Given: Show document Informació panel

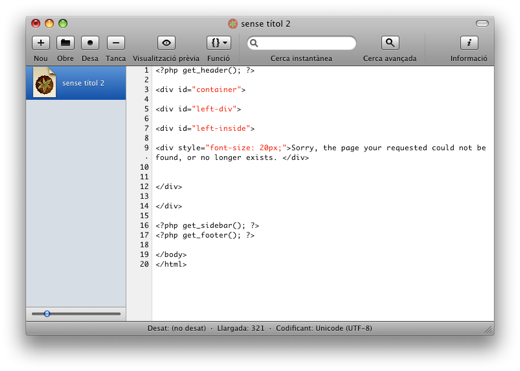Looking at the screenshot, I should [469, 43].
